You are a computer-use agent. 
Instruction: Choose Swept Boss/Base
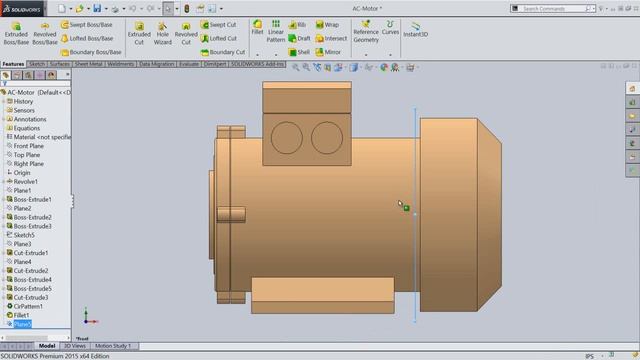point(87,25)
